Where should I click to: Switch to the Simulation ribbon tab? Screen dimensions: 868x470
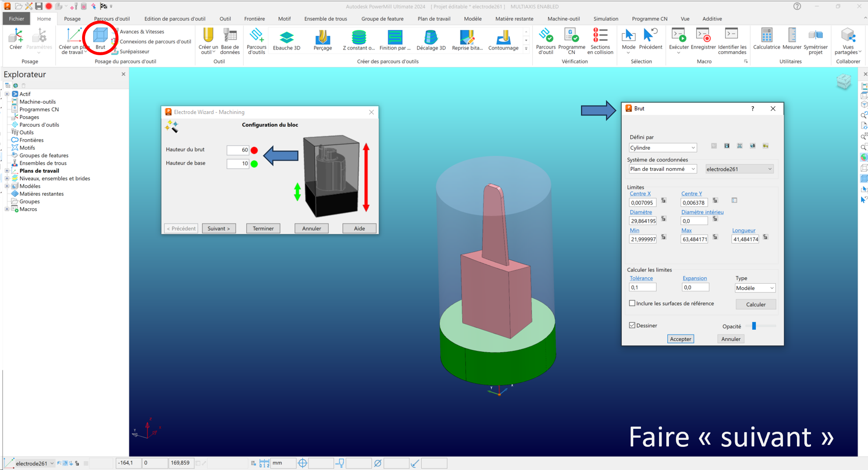(x=605, y=19)
